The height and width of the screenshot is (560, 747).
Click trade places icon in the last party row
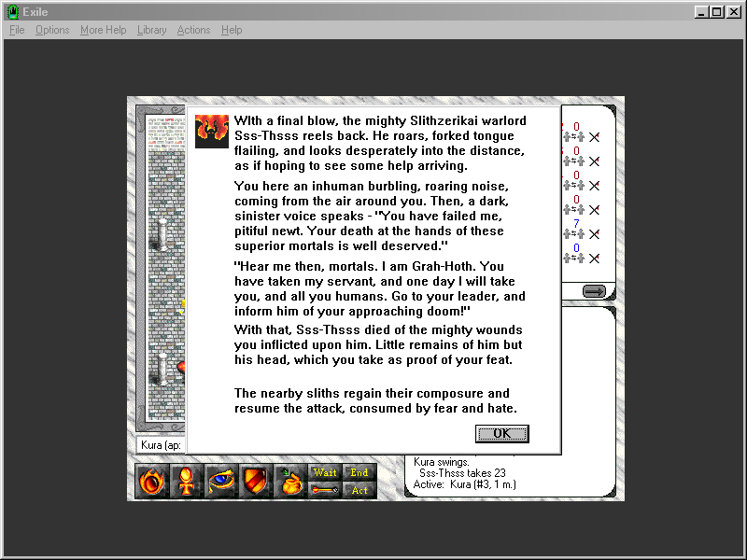(573, 259)
